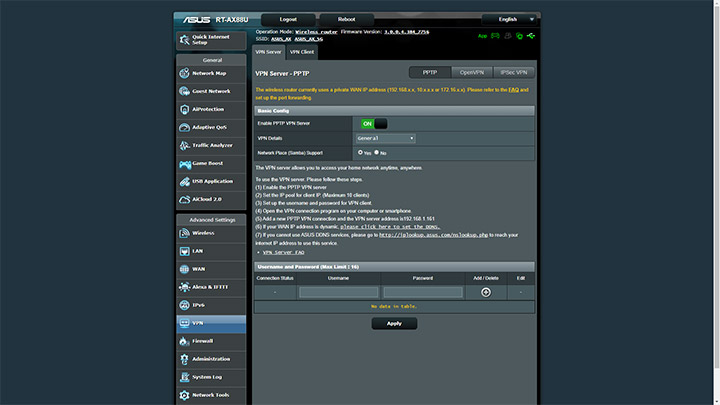Click the Password input field
This screenshot has height=405, width=720.
(x=423, y=292)
